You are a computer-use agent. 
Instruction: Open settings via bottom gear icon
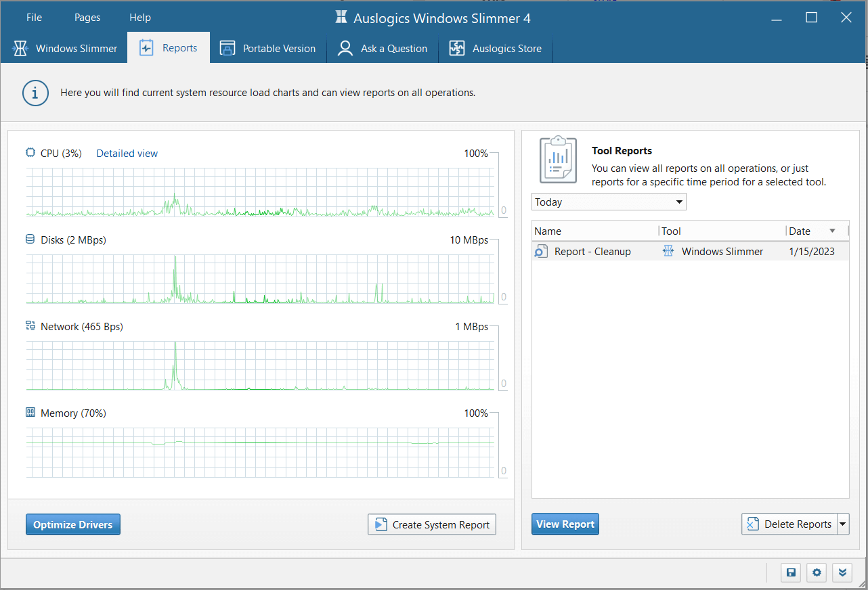[817, 572]
